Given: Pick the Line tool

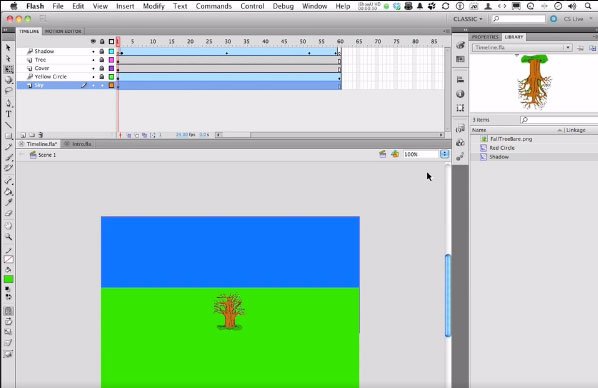Looking at the screenshot, I should (8, 125).
